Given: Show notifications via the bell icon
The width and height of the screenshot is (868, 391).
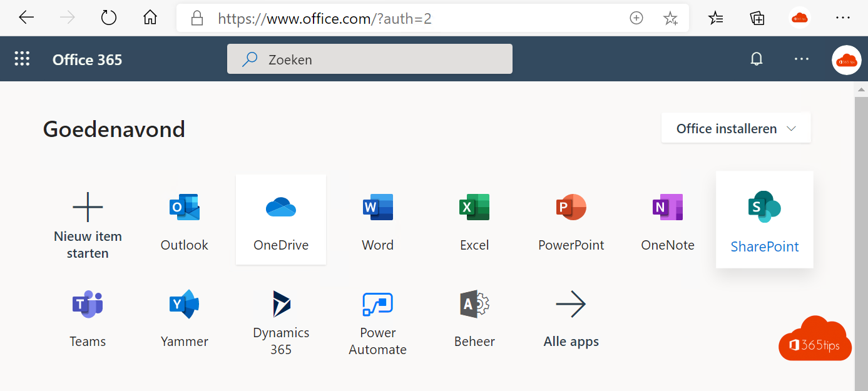Looking at the screenshot, I should [756, 58].
